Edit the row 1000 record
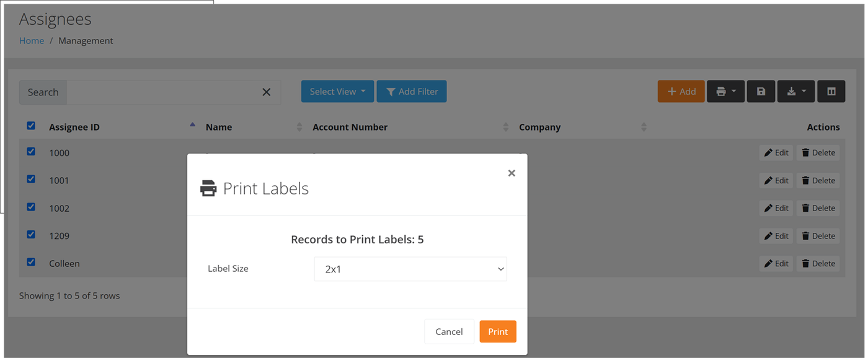868x361 pixels. (x=776, y=153)
